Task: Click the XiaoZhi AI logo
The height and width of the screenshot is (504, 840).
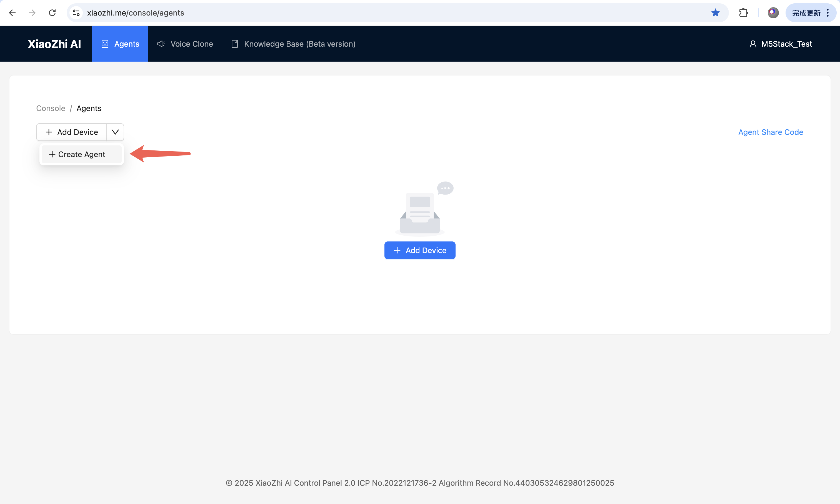Action: 54,44
